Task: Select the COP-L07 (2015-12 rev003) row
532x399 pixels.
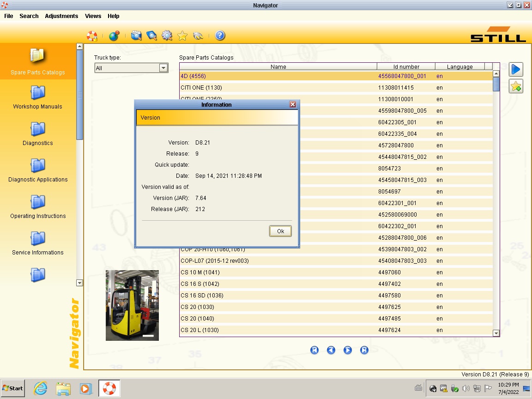Action: pos(336,260)
